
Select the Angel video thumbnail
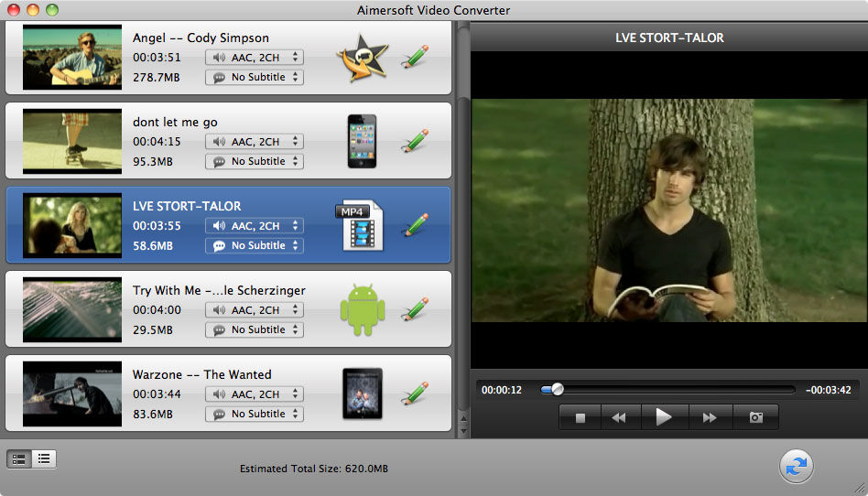pos(72,57)
